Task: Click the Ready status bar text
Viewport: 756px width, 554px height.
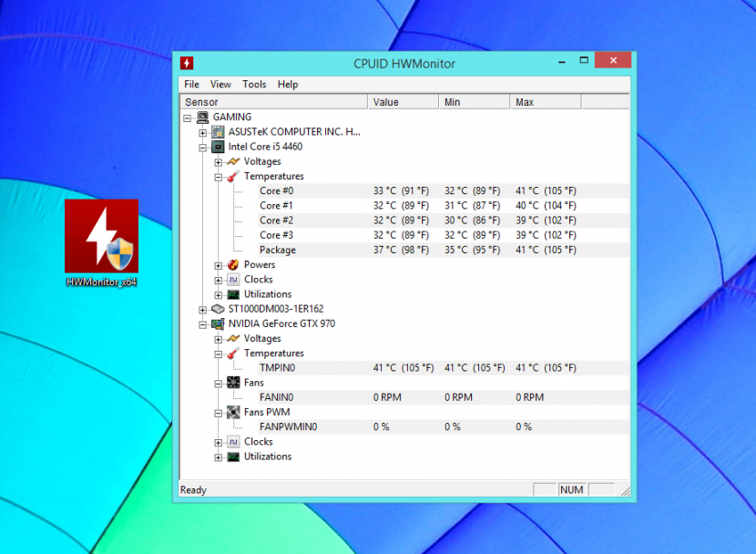Action: pos(193,490)
